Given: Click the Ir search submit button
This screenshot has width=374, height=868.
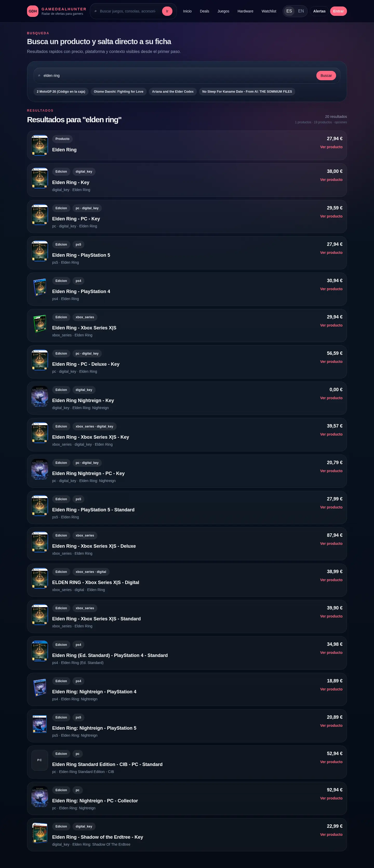Looking at the screenshot, I should pyautogui.click(x=167, y=11).
